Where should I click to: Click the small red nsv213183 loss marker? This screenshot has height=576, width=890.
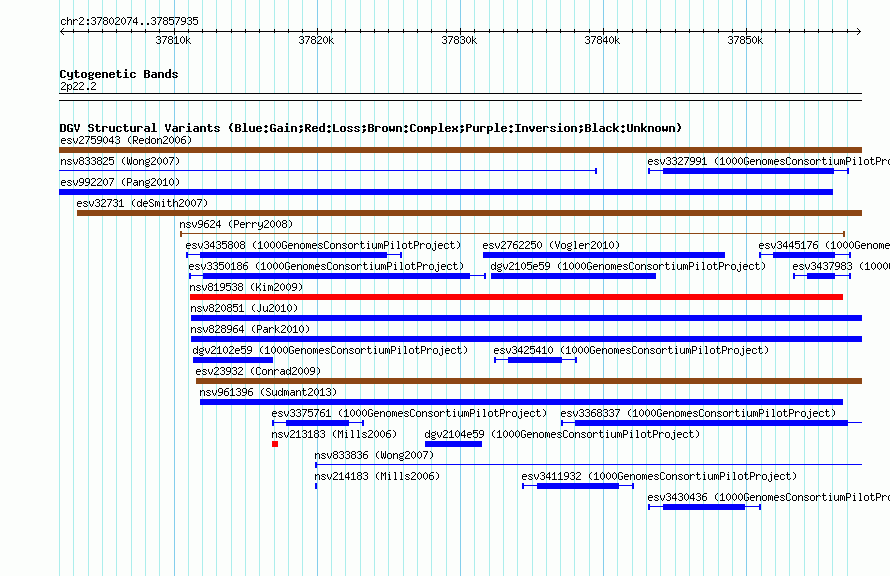point(275,444)
